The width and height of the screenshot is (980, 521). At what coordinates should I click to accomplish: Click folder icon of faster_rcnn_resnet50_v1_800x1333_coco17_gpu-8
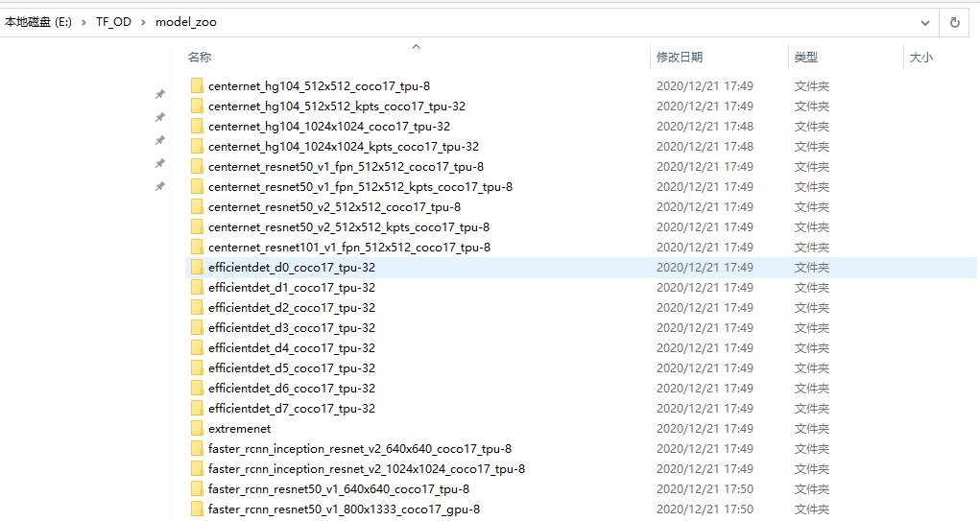(197, 509)
